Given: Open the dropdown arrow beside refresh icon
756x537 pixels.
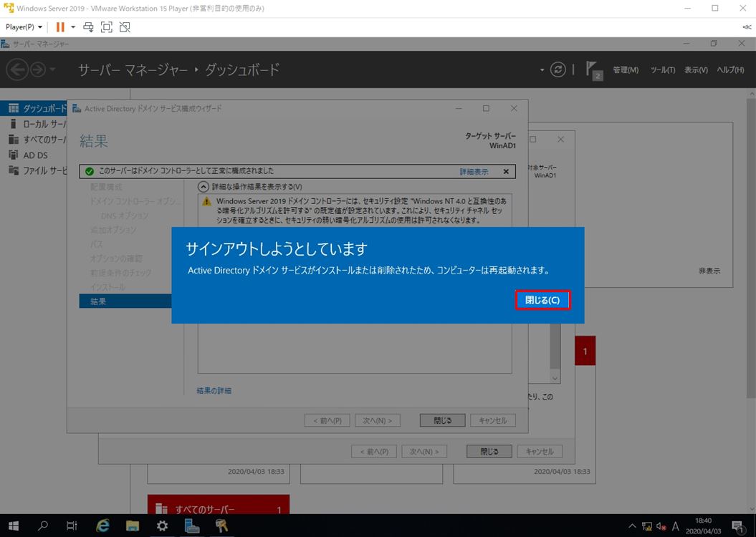Looking at the screenshot, I should click(x=542, y=70).
